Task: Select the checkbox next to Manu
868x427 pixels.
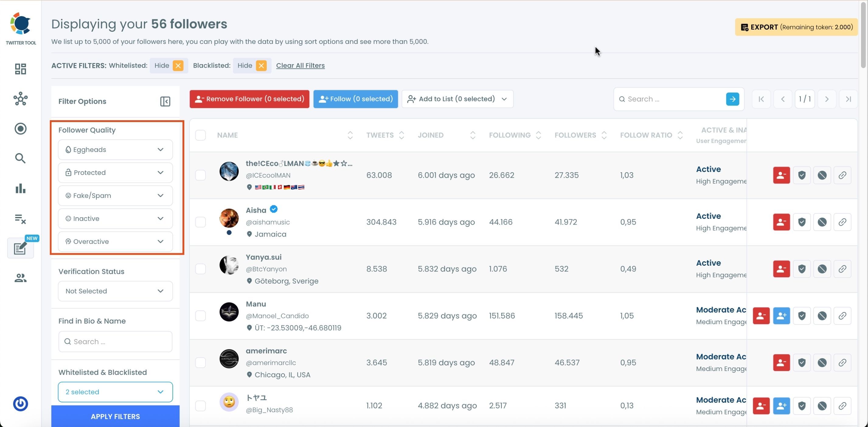Action: [x=200, y=316]
